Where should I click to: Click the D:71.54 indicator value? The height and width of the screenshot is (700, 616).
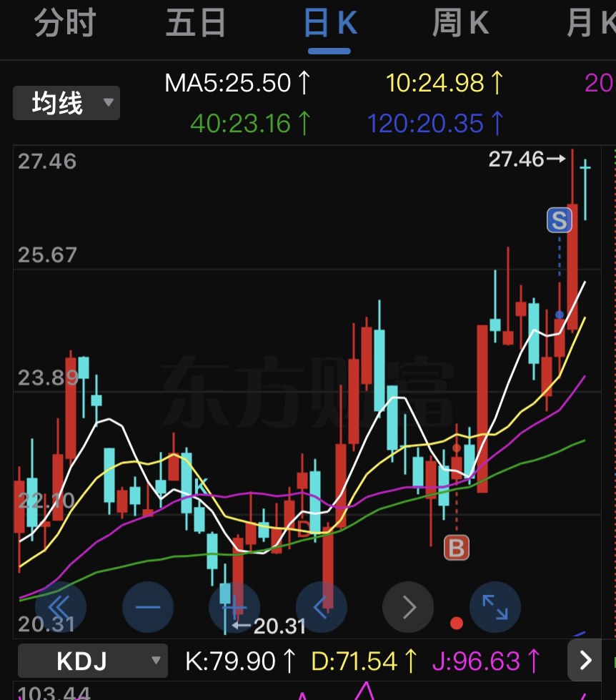point(364,661)
